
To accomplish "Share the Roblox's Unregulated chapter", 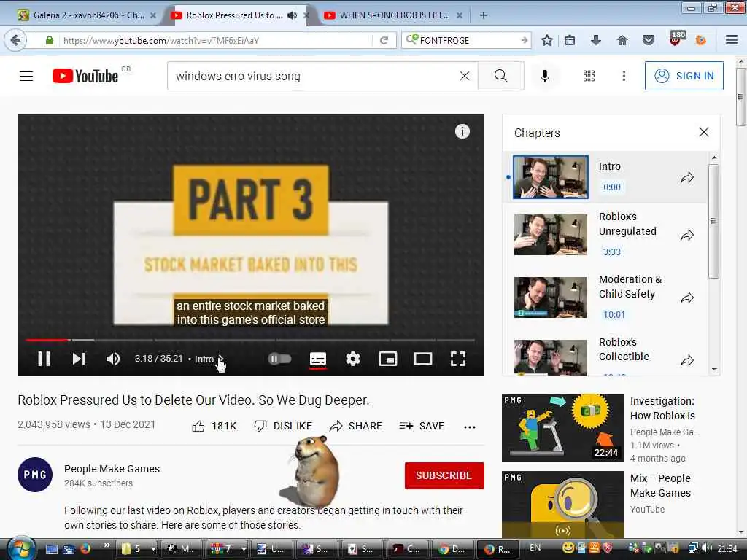I will 687,235.
